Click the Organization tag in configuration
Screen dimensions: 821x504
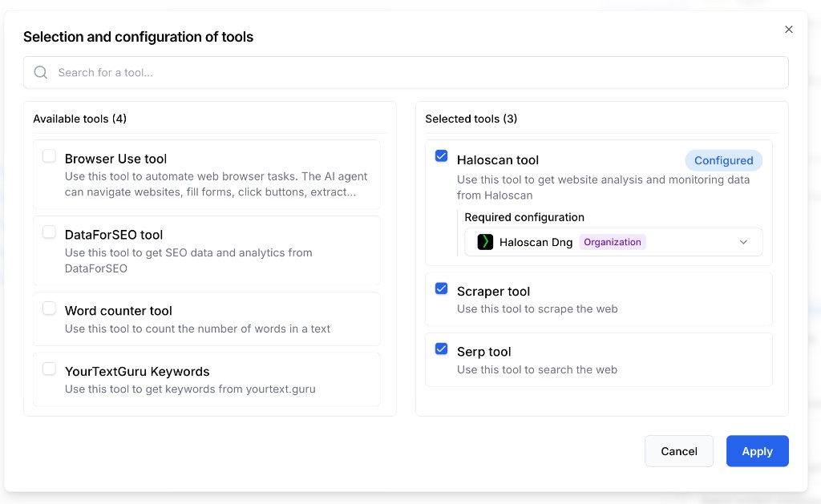[612, 242]
